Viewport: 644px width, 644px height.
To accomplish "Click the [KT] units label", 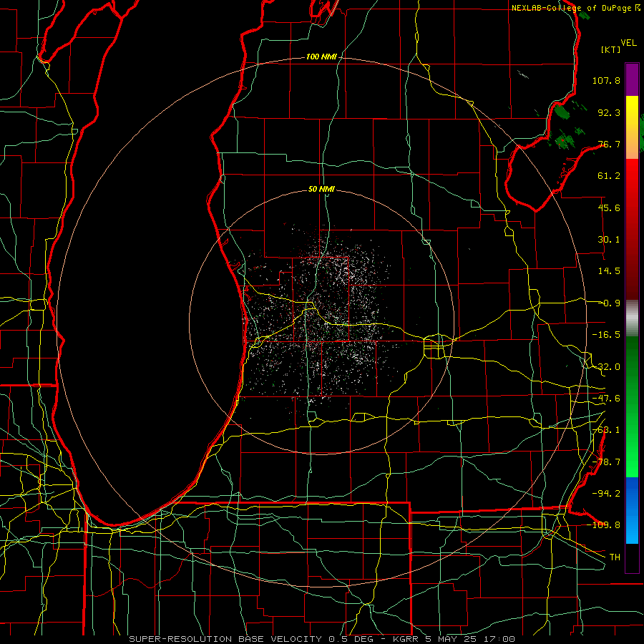I will click(x=611, y=49).
